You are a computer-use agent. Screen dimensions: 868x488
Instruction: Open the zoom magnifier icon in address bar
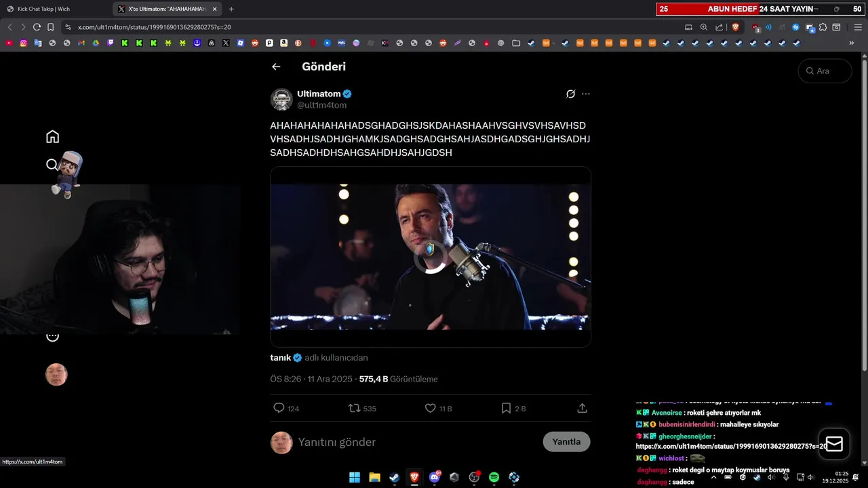point(703,27)
